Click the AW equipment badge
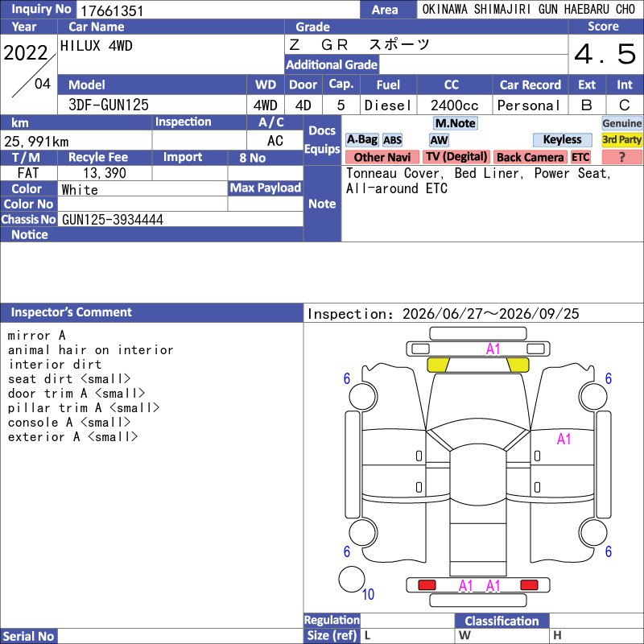 439,140
